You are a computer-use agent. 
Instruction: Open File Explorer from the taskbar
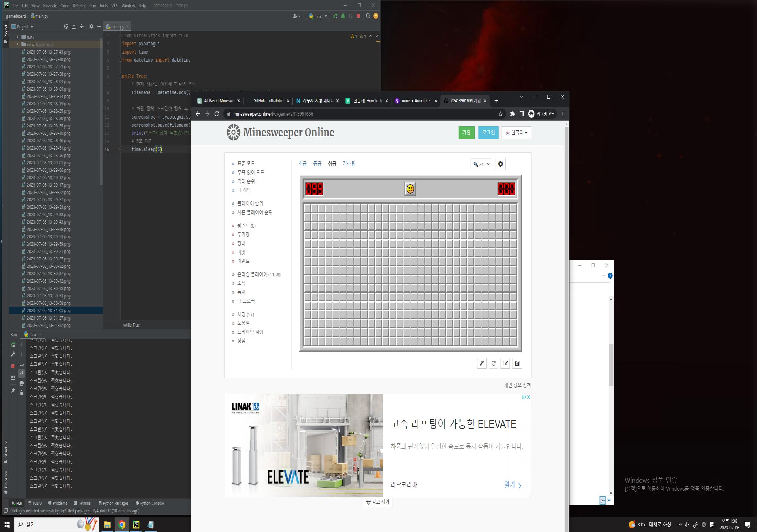pos(107,525)
